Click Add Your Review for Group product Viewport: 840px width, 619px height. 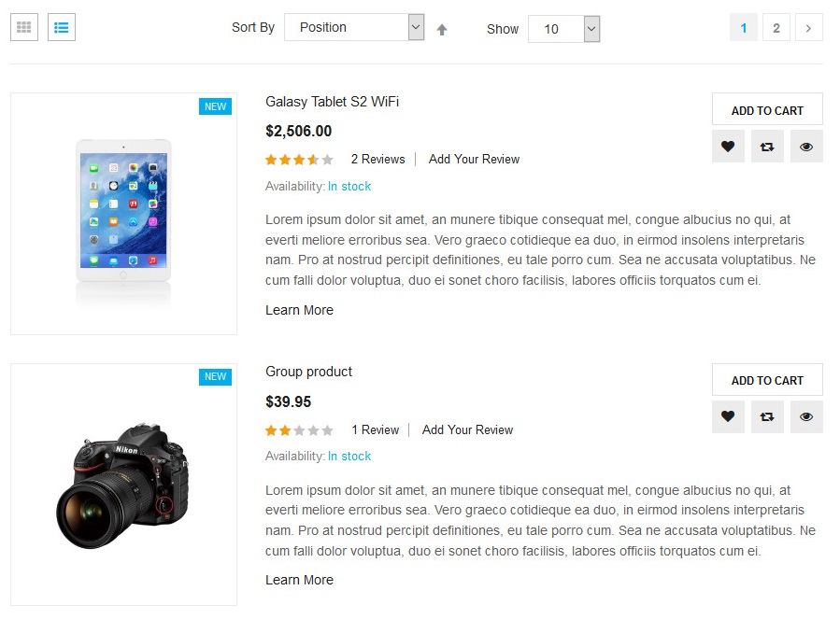tap(467, 430)
